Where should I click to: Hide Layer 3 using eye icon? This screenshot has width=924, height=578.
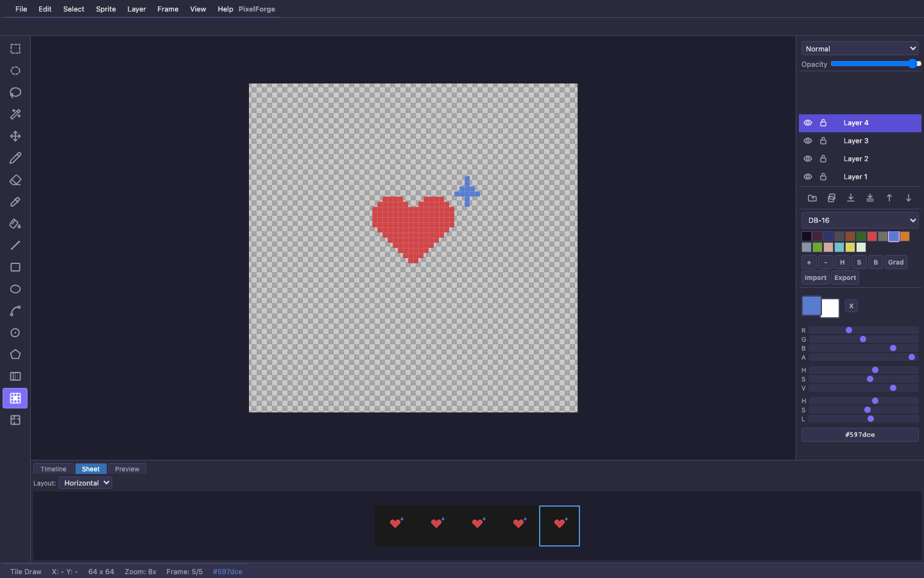click(808, 141)
